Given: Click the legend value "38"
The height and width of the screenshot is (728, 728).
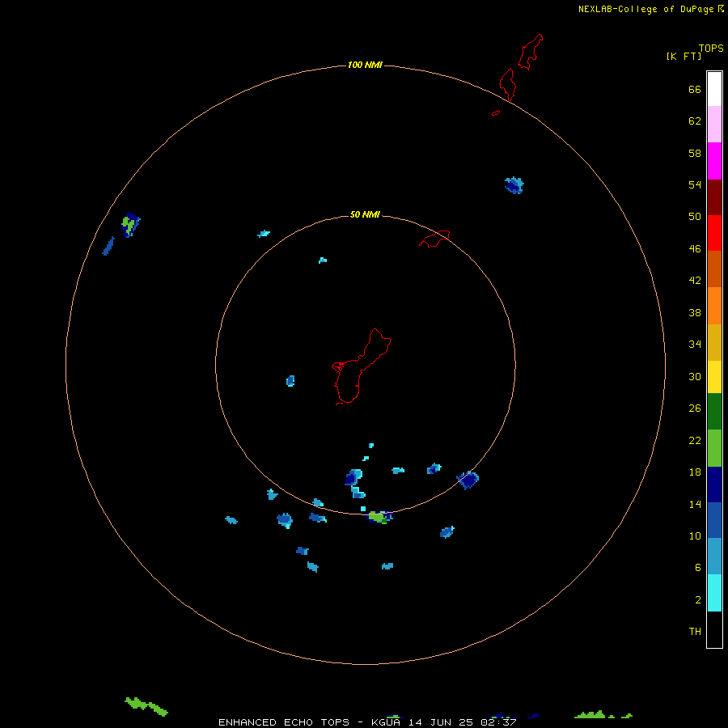Looking at the screenshot, I should click(695, 313).
